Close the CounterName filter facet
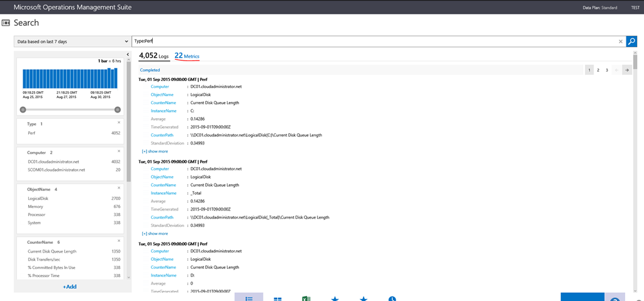This screenshot has height=301, width=644. (119, 241)
